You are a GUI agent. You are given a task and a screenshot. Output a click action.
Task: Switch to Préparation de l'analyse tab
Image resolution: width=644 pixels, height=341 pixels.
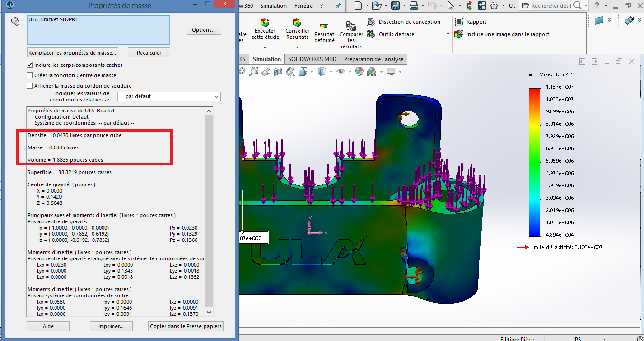pyautogui.click(x=373, y=59)
